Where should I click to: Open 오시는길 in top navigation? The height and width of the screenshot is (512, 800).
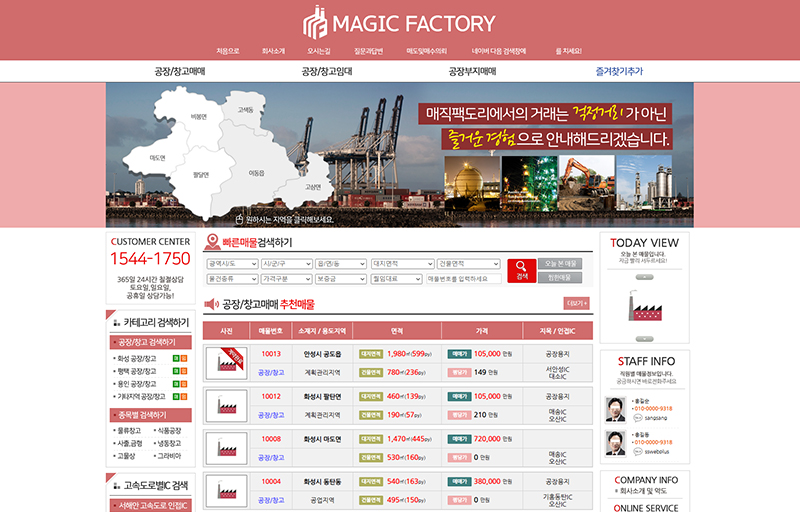pos(318,51)
